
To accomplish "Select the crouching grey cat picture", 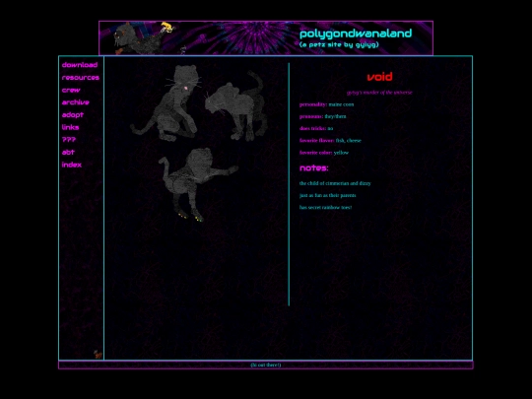I will click(x=236, y=105).
